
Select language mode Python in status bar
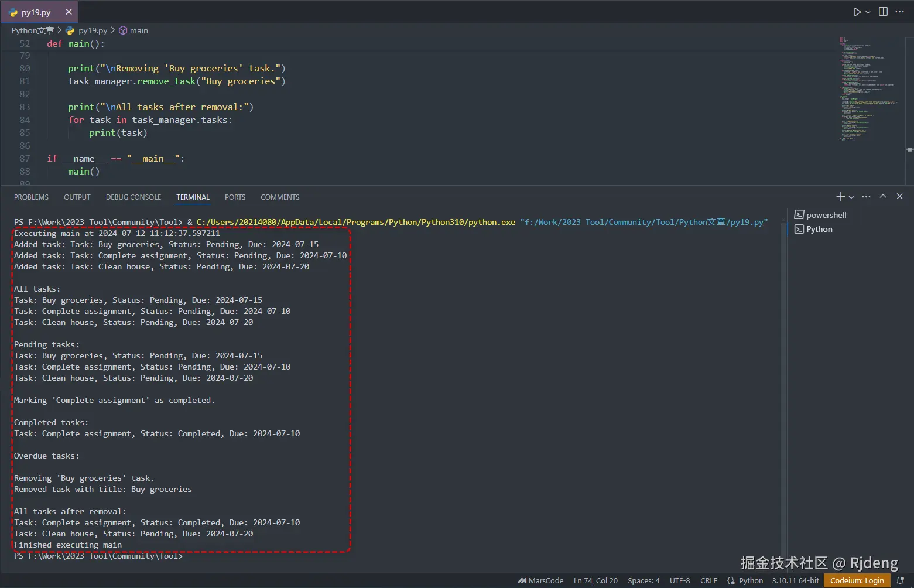pos(751,580)
